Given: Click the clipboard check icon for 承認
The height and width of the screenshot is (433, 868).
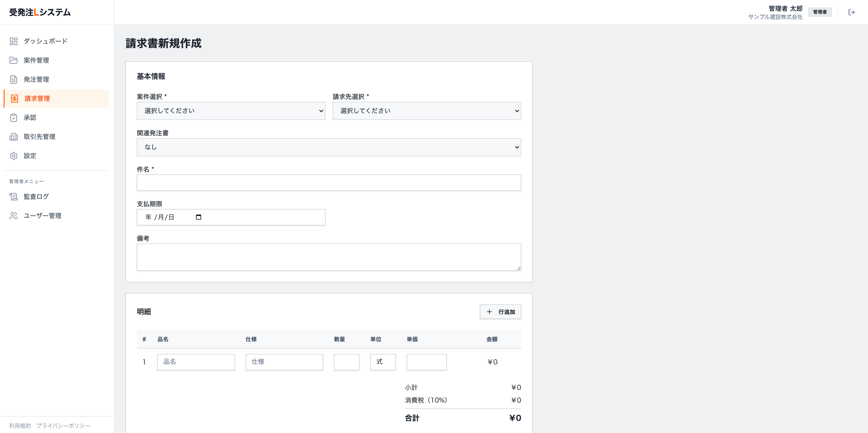Looking at the screenshot, I should pyautogui.click(x=14, y=118).
